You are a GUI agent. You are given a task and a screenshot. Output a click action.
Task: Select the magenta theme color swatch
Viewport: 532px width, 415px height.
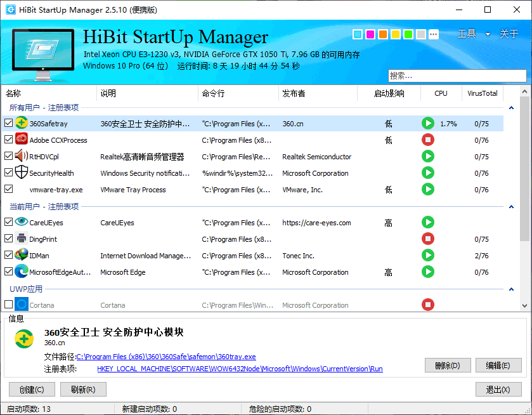pos(370,34)
